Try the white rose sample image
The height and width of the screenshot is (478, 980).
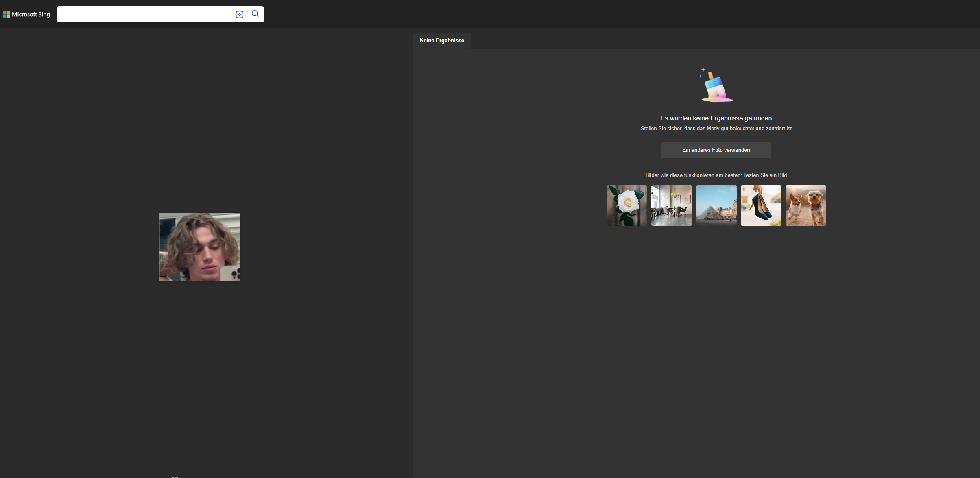[x=626, y=205]
